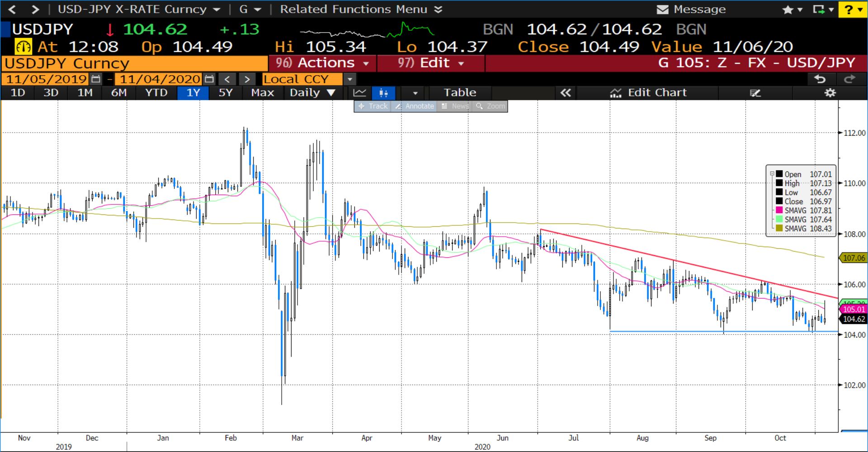Click the undo arrow icon
Screen dimensions: 868x452
click(820, 79)
